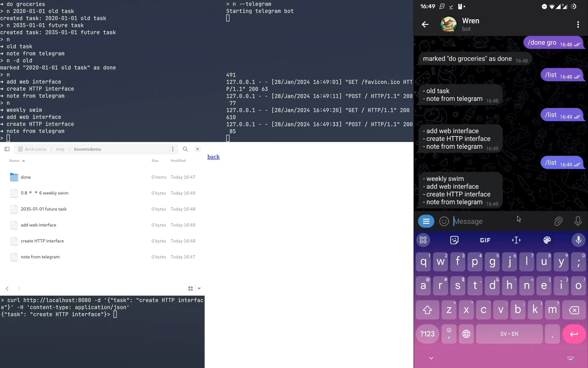Toggle Shift on the on-screen keyboard
Image resolution: width=588 pixels, height=368 pixels.
(x=427, y=310)
